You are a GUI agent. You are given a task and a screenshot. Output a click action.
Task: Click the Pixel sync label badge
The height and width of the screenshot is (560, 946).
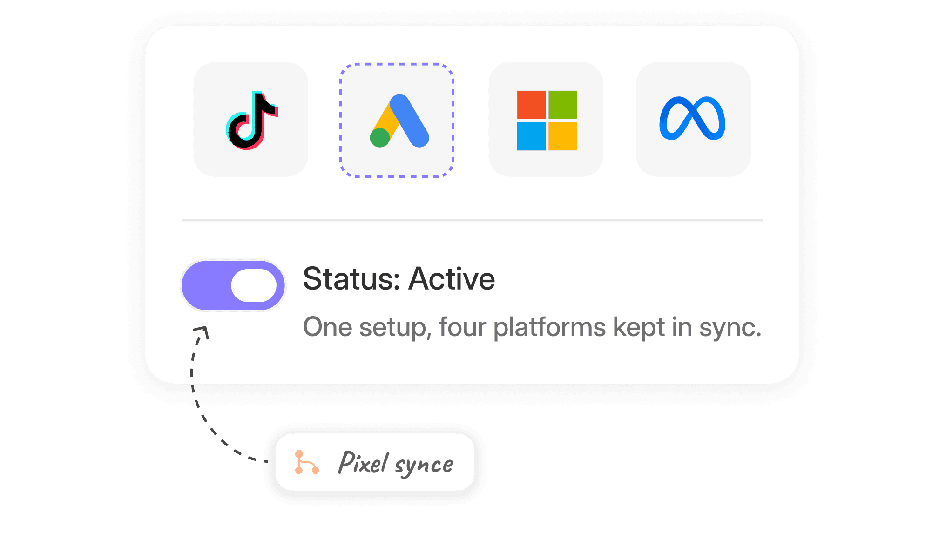pos(375,462)
